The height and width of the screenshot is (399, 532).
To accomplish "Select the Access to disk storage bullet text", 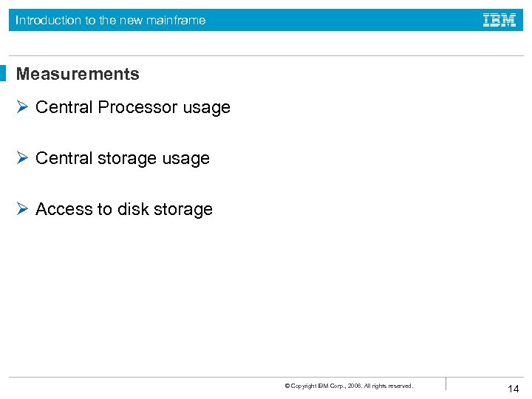I will tap(124, 209).
